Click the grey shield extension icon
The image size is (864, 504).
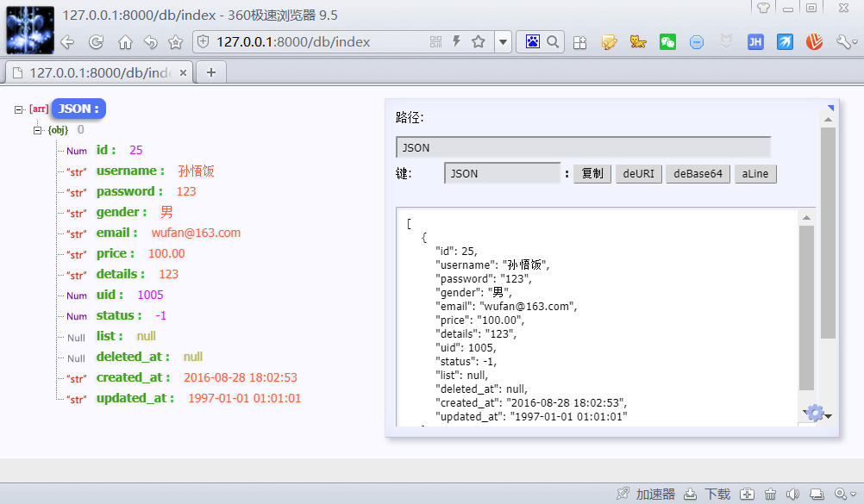(726, 42)
